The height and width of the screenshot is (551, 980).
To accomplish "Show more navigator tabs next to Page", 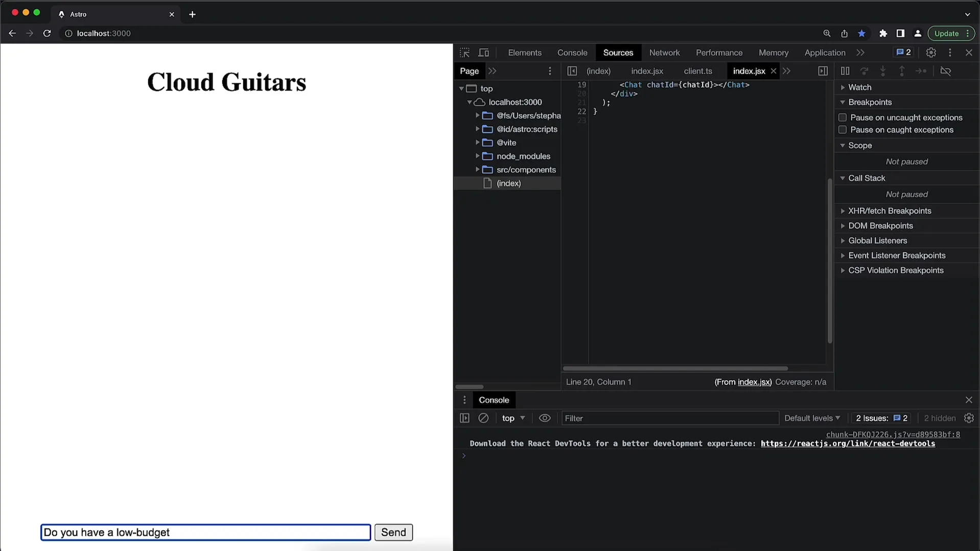I will click(492, 71).
